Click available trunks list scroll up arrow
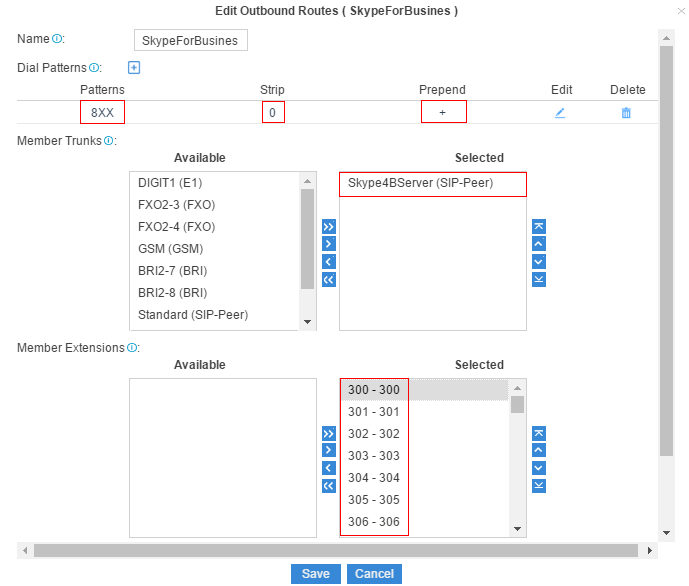Image resolution: width=689 pixels, height=586 pixels. [x=308, y=181]
